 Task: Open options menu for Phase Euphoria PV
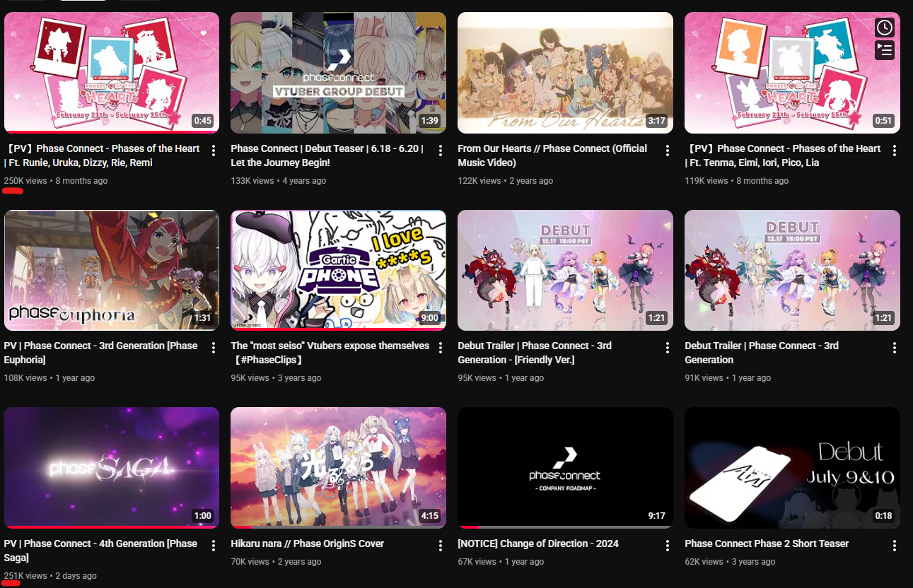(x=214, y=348)
